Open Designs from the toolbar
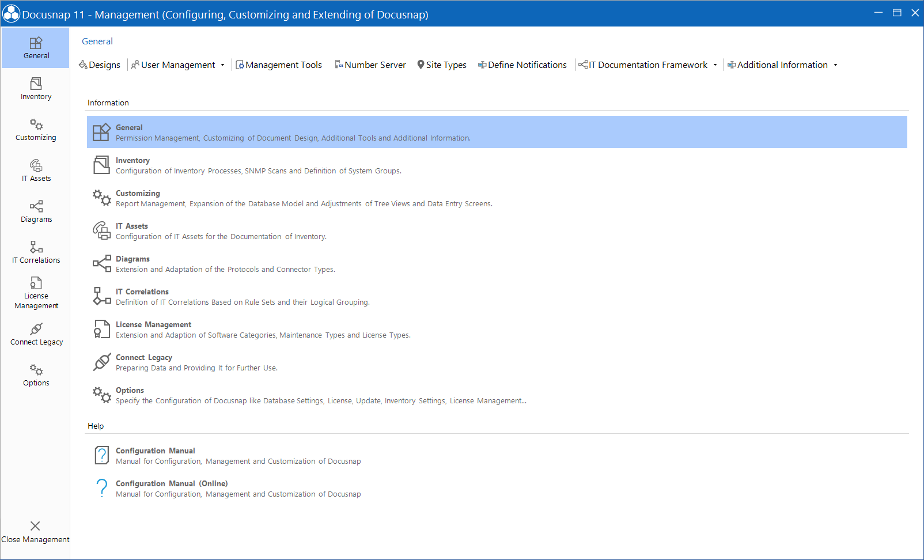 click(x=100, y=65)
